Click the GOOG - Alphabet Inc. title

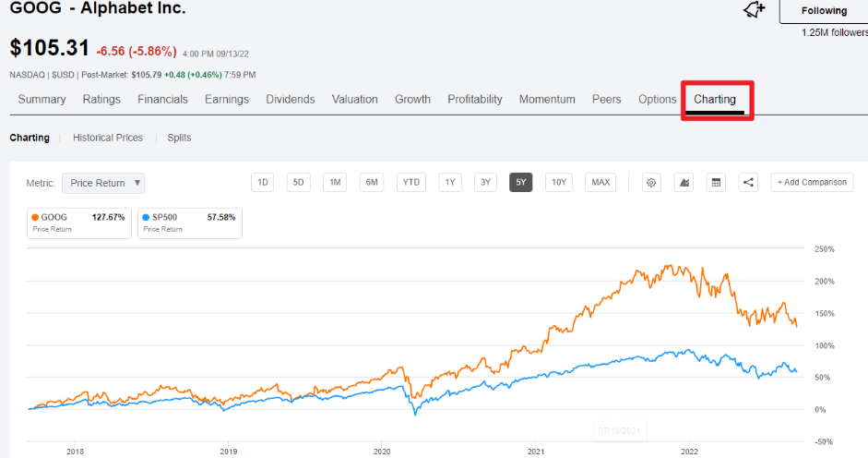pyautogui.click(x=98, y=8)
